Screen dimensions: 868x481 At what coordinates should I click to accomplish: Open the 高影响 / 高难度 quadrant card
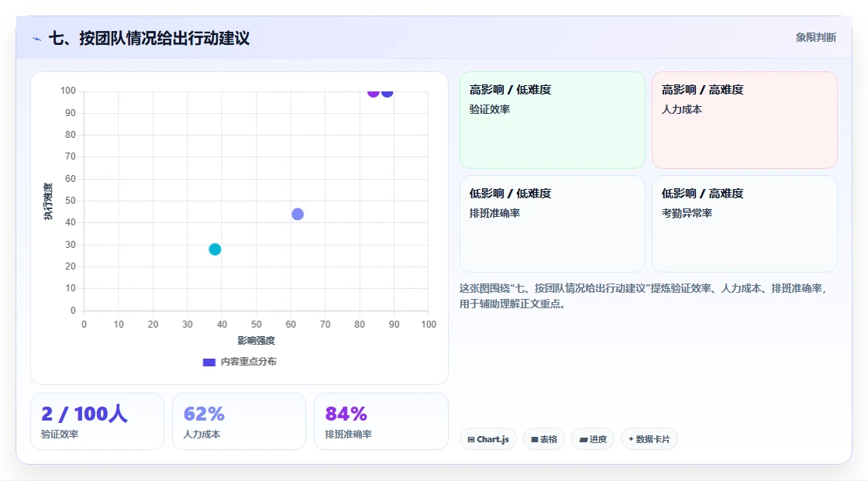(745, 120)
